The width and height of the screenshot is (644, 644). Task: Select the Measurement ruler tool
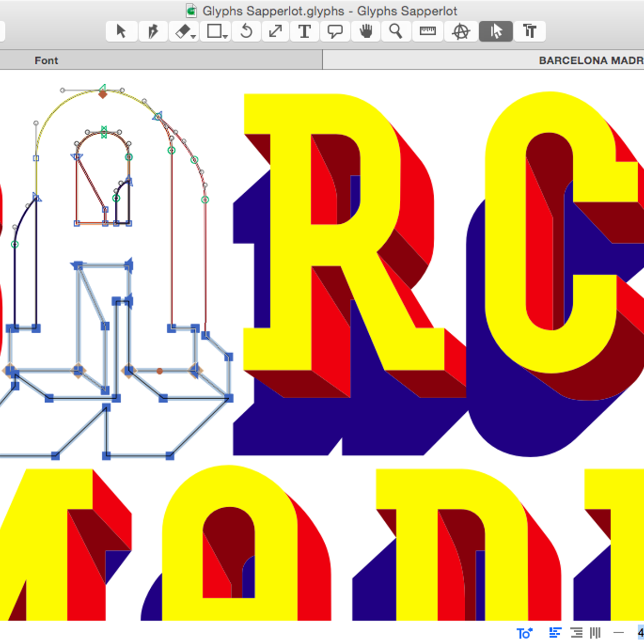pyautogui.click(x=428, y=32)
